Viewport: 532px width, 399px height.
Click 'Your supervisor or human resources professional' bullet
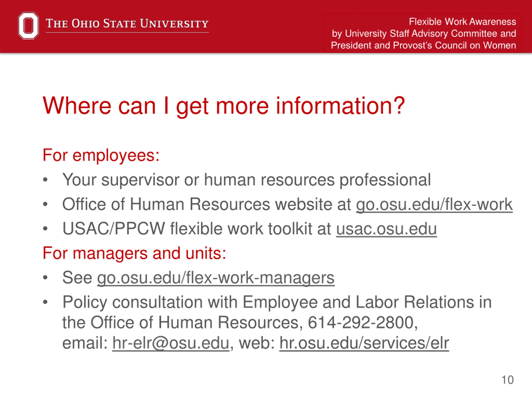pos(246,180)
